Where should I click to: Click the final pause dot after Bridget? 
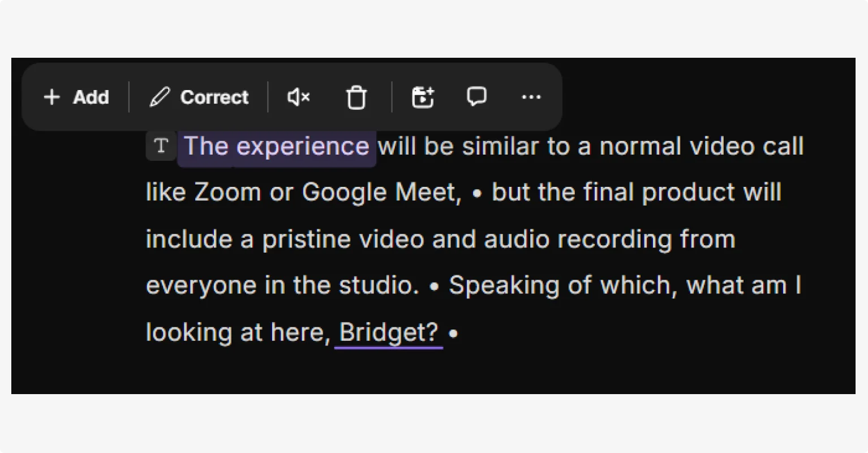(453, 334)
